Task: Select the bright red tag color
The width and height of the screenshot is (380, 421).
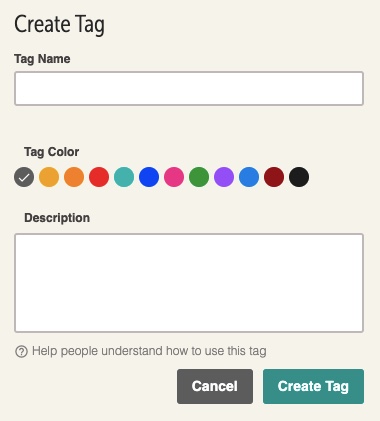Action: pyautogui.click(x=99, y=177)
